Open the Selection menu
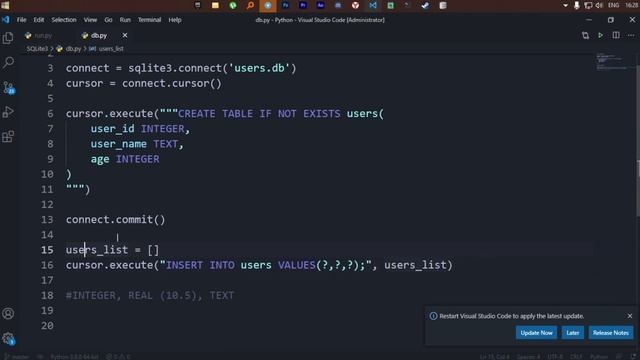 point(64,20)
